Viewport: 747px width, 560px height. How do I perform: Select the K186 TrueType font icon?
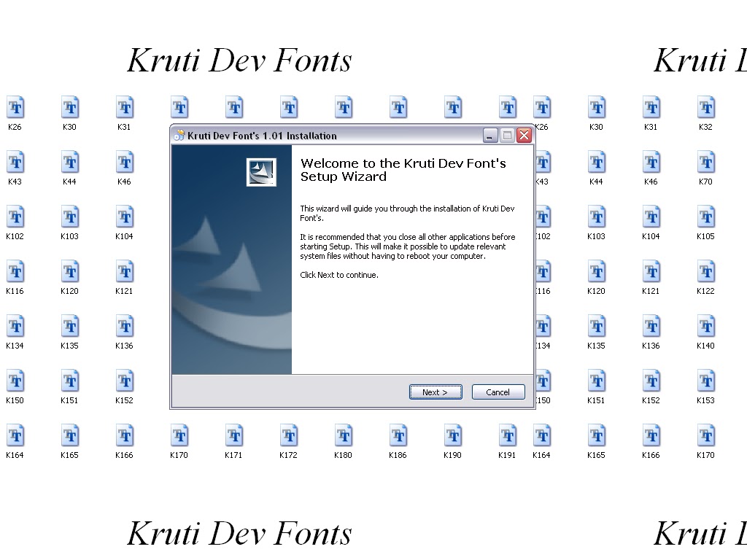398,436
